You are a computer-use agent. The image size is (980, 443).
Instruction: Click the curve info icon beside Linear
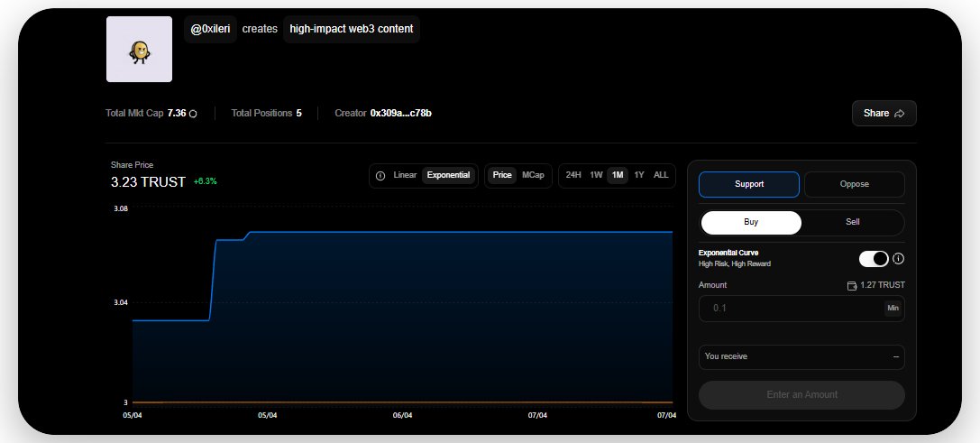(380, 176)
